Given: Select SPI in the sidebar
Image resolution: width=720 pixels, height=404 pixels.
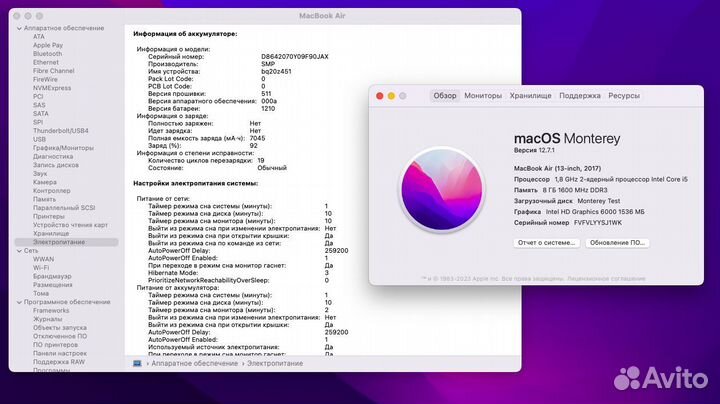Looking at the screenshot, I should [38, 122].
